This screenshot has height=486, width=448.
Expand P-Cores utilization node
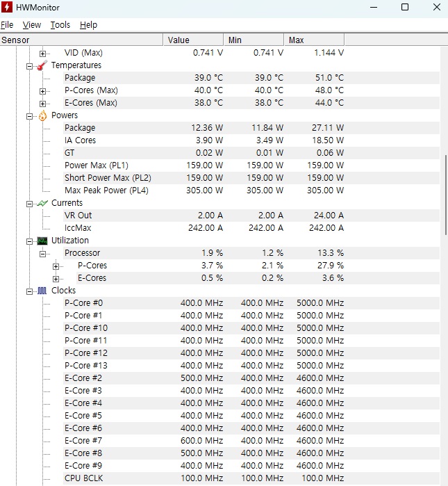click(x=56, y=266)
